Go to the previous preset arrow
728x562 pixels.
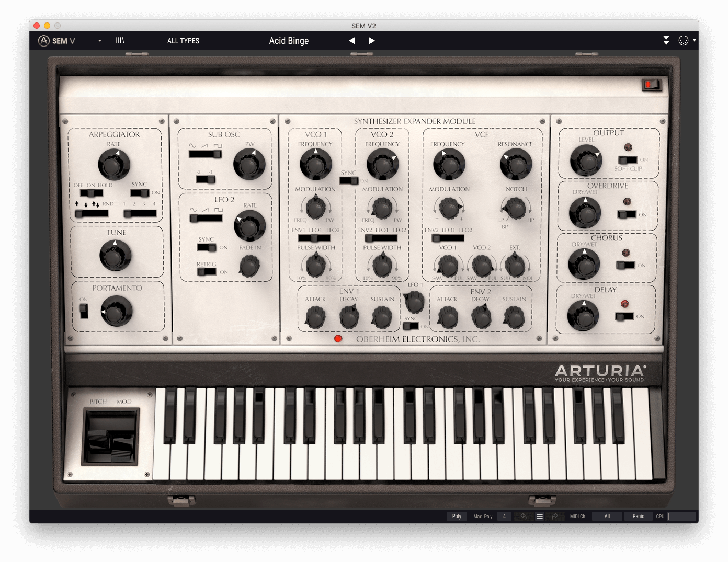[x=352, y=41]
